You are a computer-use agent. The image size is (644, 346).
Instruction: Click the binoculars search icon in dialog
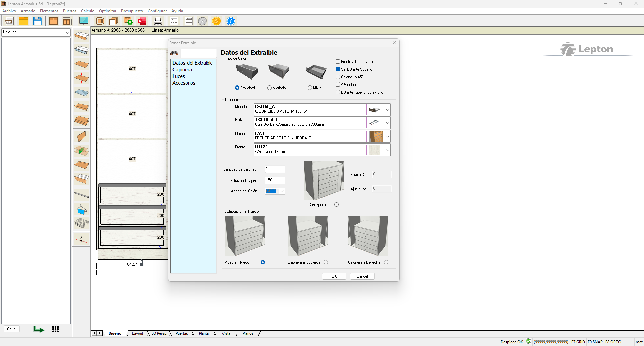pyautogui.click(x=174, y=53)
